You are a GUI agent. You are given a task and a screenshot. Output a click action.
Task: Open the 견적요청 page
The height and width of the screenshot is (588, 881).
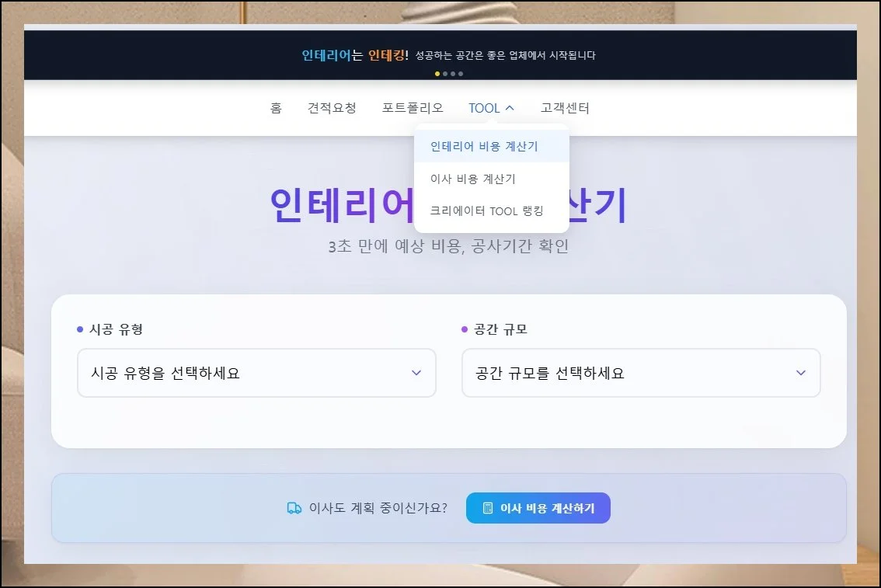click(332, 108)
